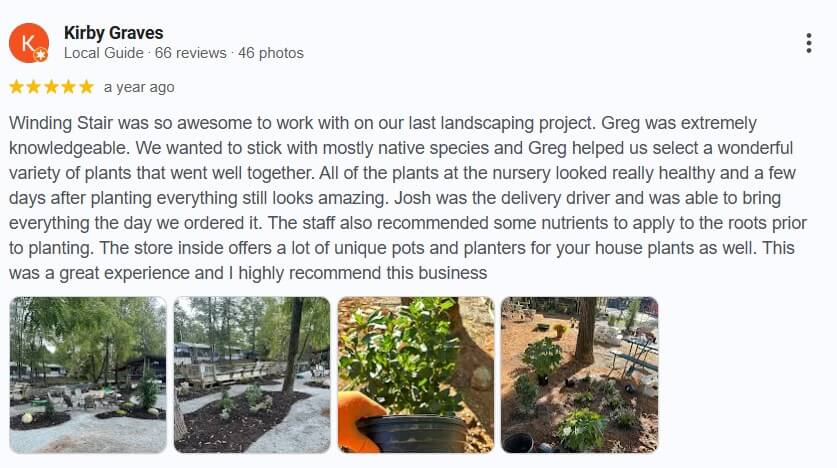Click the Local Guide badge on the avatar
The height and width of the screenshot is (468, 837).
41,55
